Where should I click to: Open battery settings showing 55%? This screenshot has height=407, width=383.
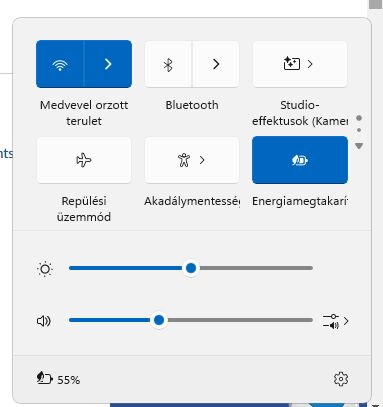pos(58,379)
